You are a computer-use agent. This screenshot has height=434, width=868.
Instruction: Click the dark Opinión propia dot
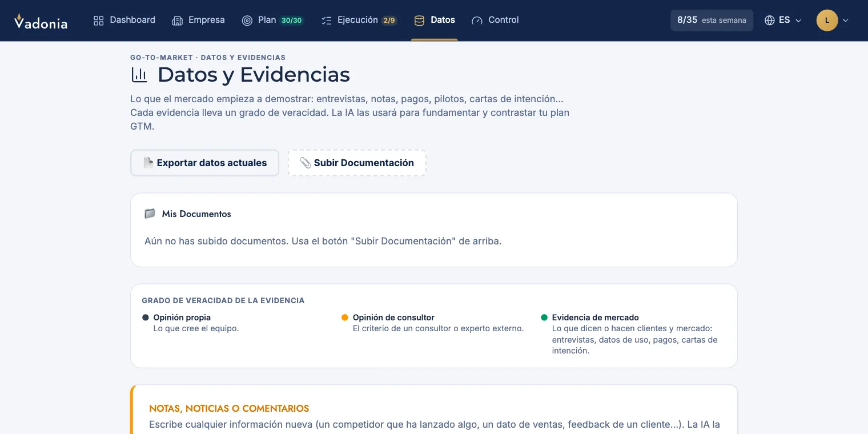point(146,318)
